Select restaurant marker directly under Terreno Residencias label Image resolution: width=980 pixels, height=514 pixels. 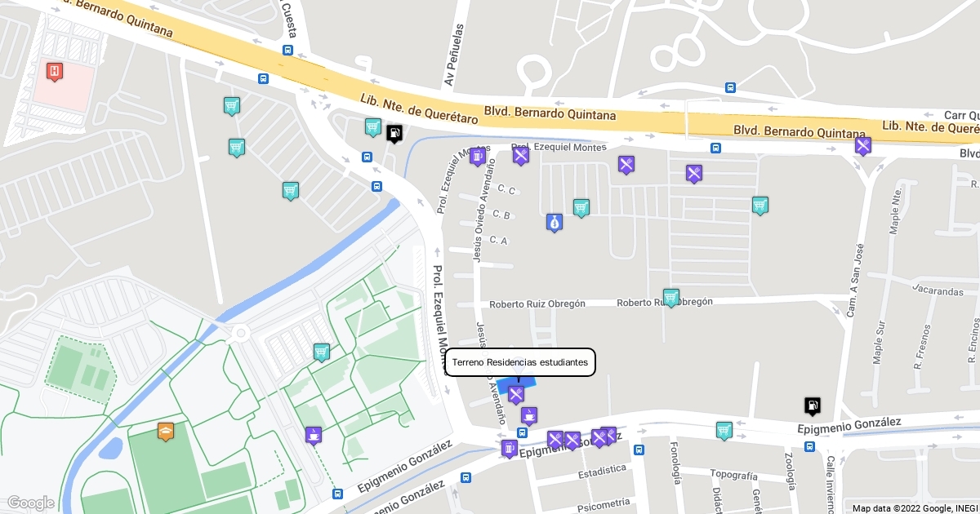(x=516, y=395)
